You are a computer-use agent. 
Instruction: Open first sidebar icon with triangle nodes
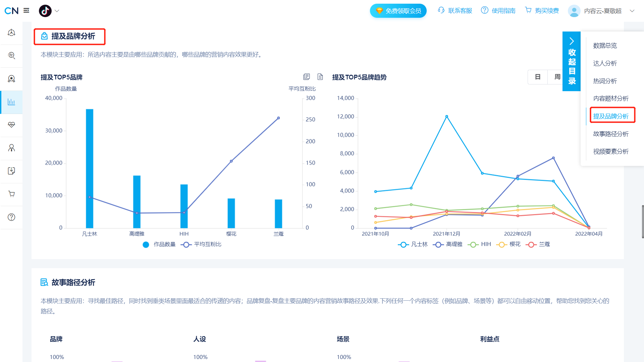pyautogui.click(x=11, y=33)
